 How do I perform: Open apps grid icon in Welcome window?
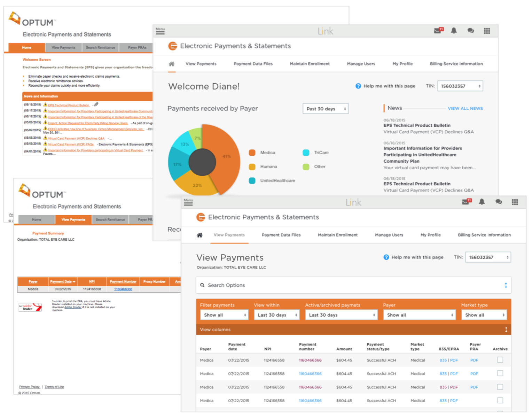[487, 31]
